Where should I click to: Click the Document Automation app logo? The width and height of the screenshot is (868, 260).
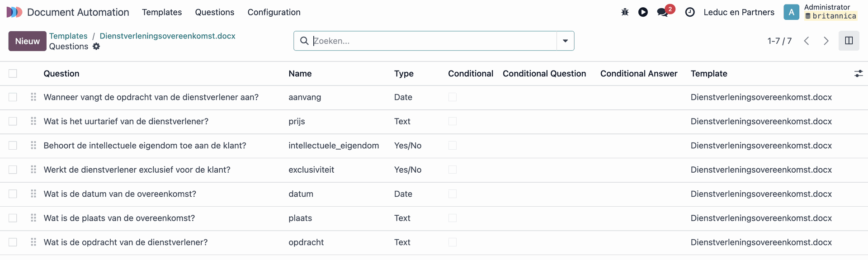(x=14, y=12)
